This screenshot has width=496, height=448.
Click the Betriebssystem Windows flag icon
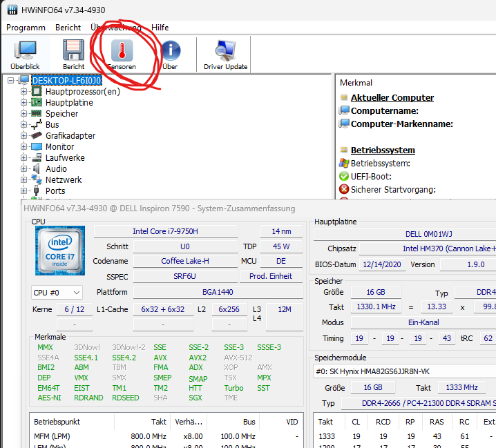344,163
